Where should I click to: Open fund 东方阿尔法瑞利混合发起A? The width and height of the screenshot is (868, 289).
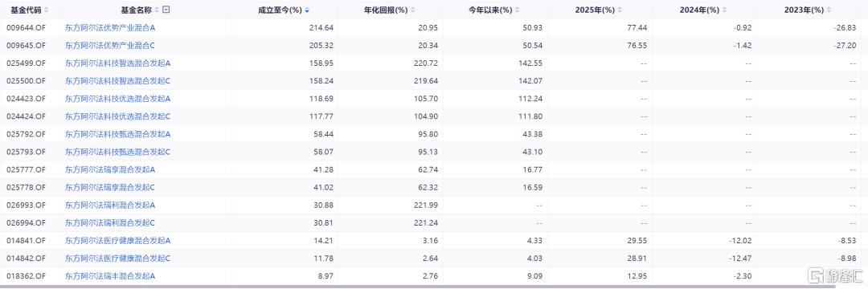click(x=110, y=205)
